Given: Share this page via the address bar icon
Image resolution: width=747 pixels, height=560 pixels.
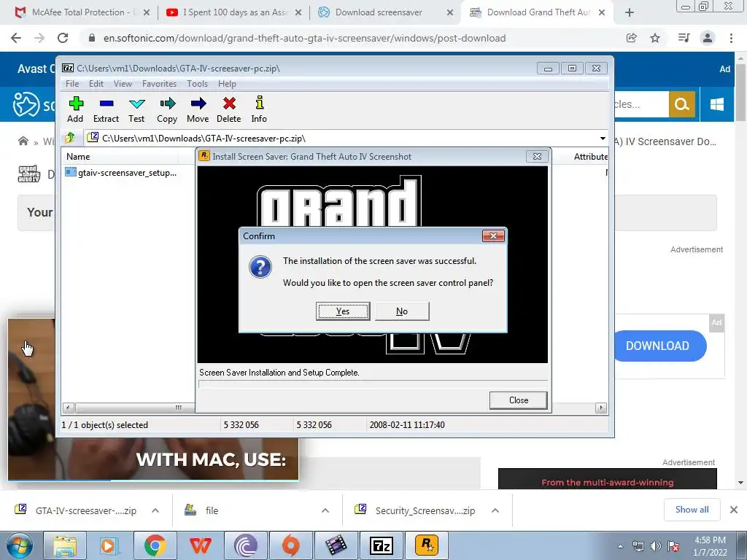Looking at the screenshot, I should (x=632, y=38).
